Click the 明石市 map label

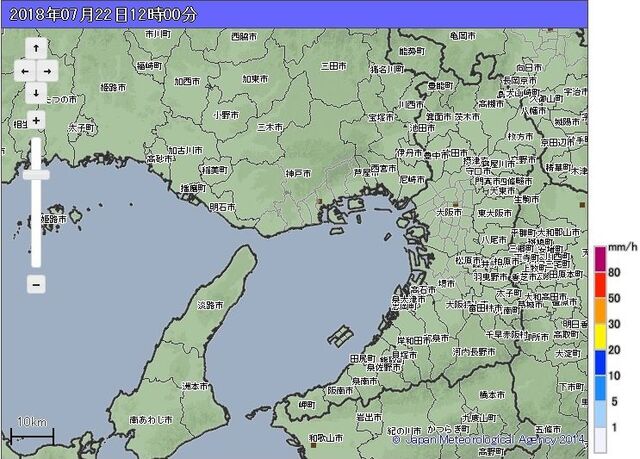tap(222, 207)
